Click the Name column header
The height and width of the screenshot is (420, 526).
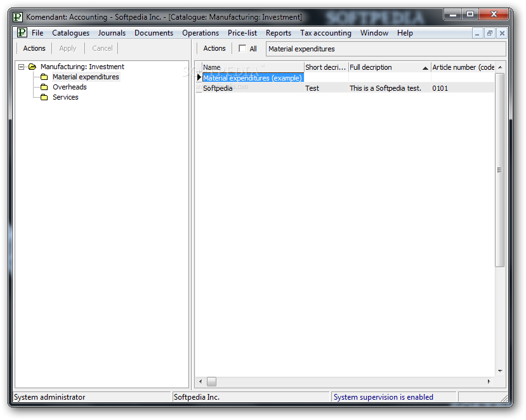253,67
